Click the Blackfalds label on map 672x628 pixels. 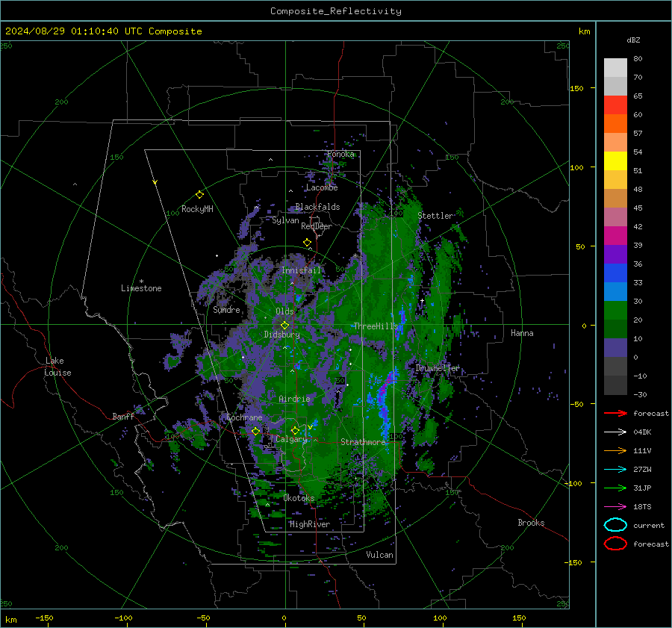(317, 207)
